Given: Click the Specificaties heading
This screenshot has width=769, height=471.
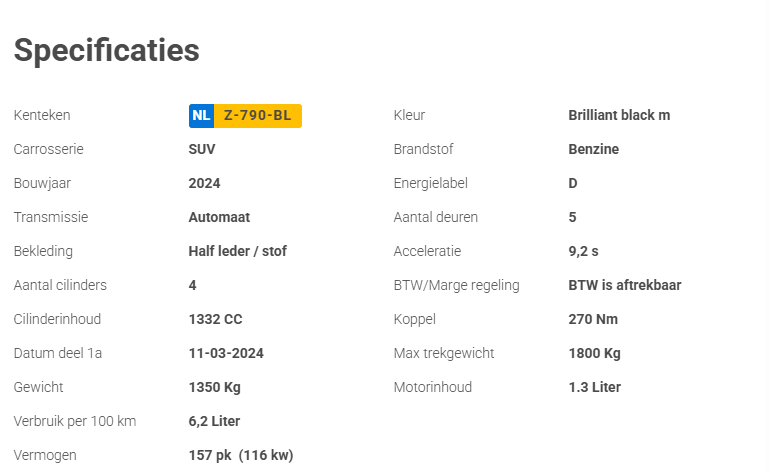Looking at the screenshot, I should 107,50.
